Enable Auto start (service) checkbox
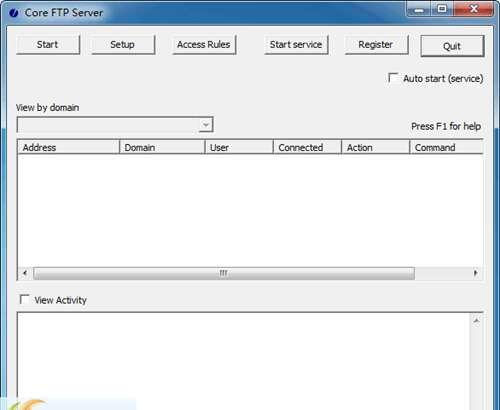500x410 pixels. tap(393, 78)
